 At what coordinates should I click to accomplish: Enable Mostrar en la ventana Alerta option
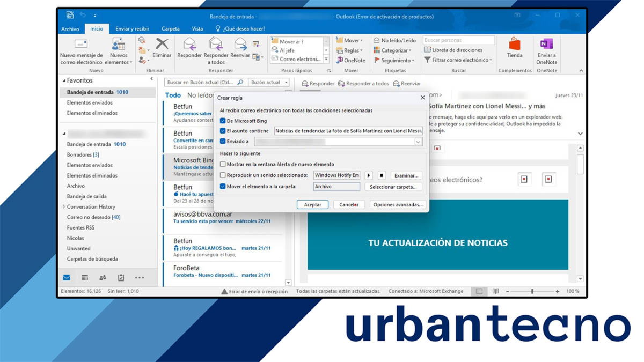pos(223,164)
